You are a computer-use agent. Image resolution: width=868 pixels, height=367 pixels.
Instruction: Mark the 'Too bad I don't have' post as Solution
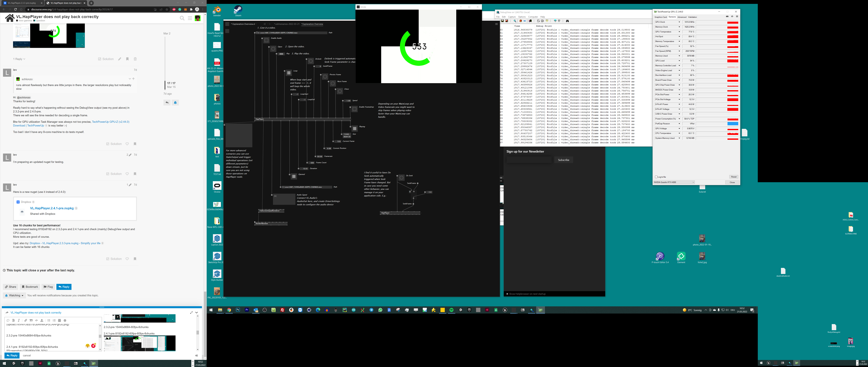click(x=114, y=144)
